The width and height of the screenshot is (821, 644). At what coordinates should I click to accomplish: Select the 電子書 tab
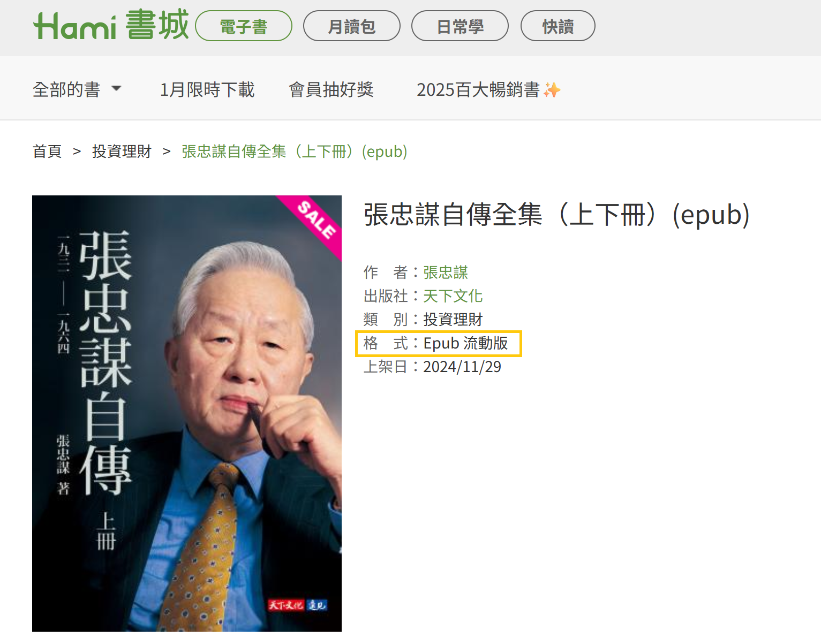[x=244, y=26]
